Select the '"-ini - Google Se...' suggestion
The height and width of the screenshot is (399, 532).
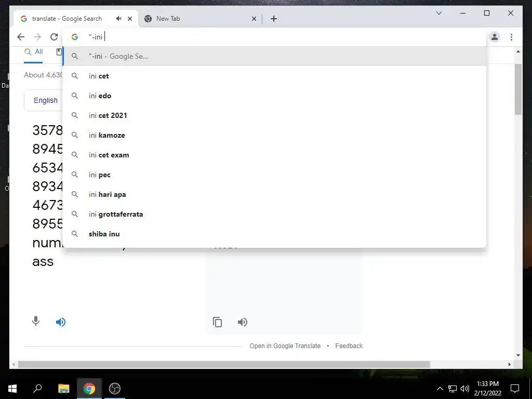click(274, 56)
